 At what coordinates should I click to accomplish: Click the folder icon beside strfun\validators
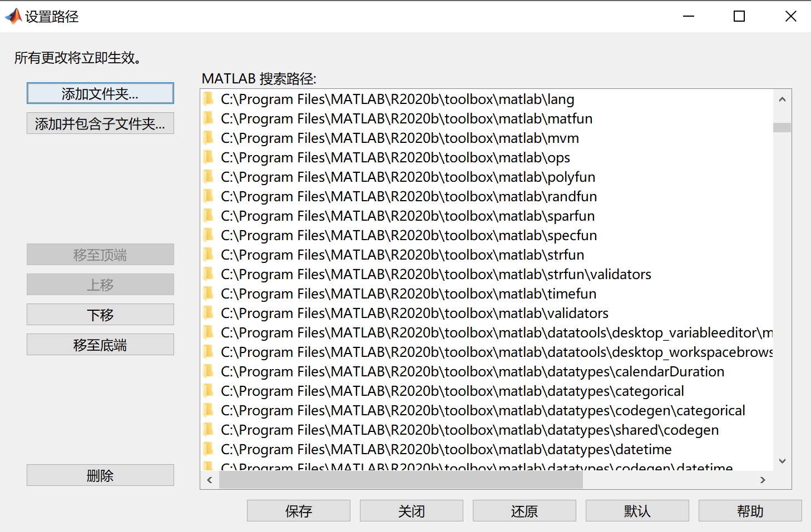click(209, 274)
